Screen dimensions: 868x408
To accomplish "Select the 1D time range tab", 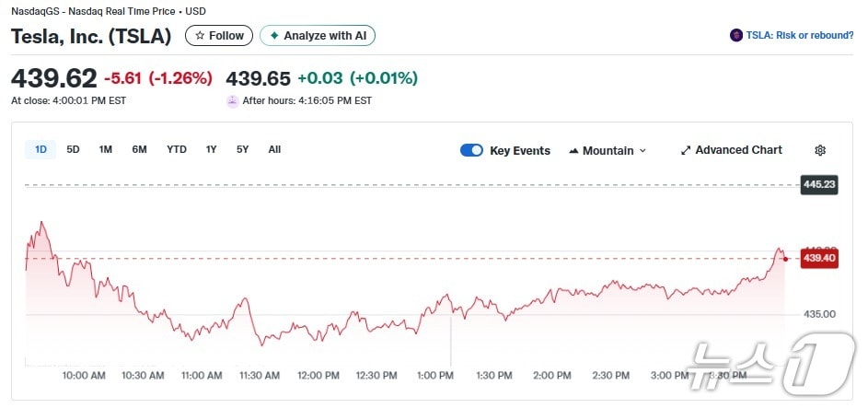I will coord(41,149).
